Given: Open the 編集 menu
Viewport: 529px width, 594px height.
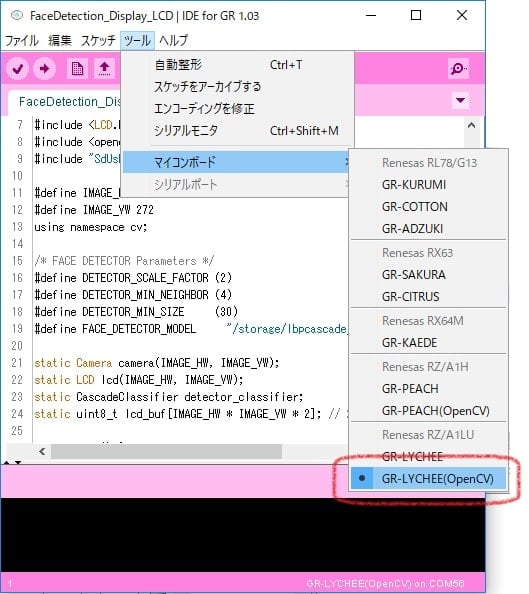Looking at the screenshot, I should (60, 40).
